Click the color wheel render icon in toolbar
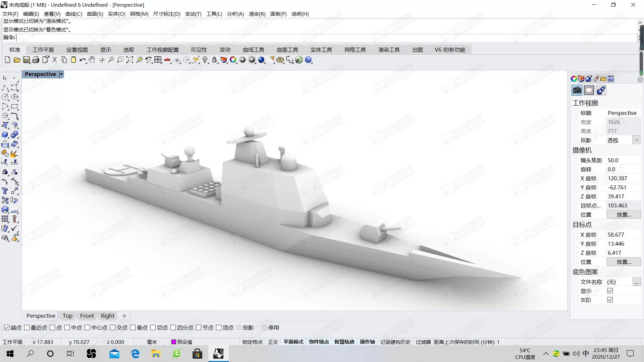 click(x=233, y=60)
